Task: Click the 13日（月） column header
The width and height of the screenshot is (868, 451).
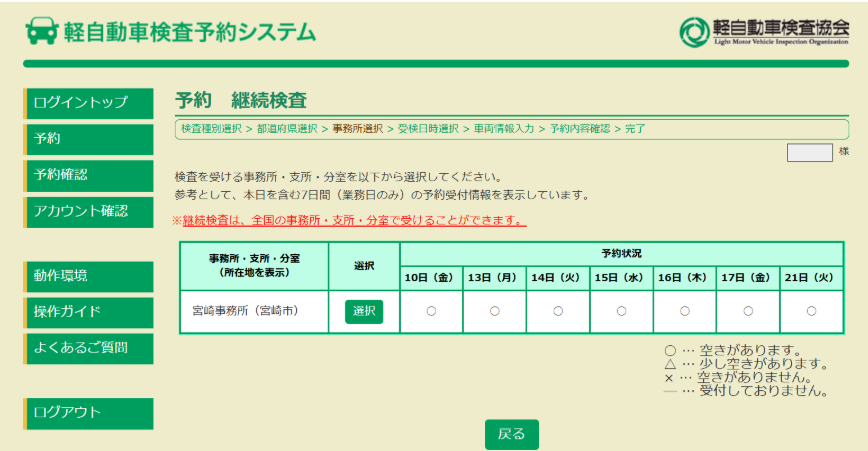Action: 495,278
